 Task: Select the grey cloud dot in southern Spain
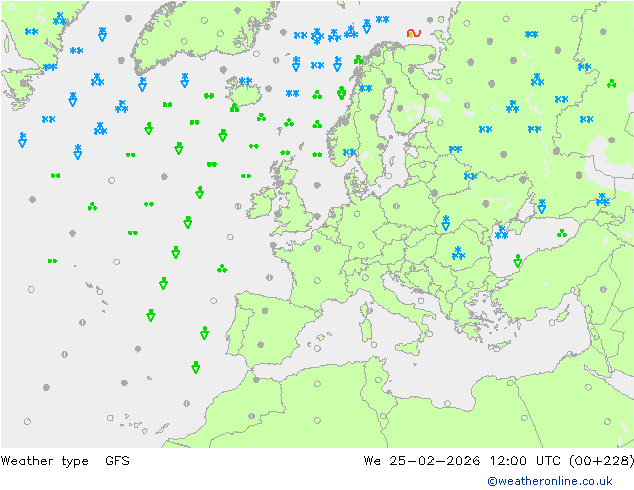261,345
